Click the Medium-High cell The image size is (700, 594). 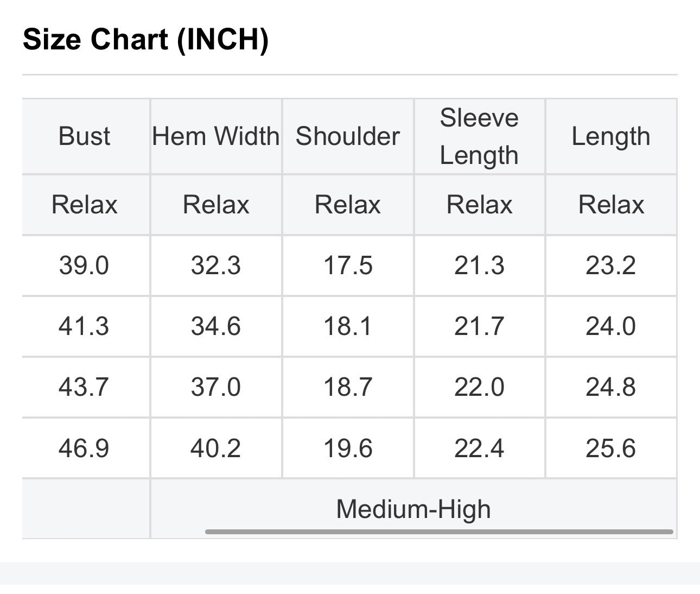point(413,509)
